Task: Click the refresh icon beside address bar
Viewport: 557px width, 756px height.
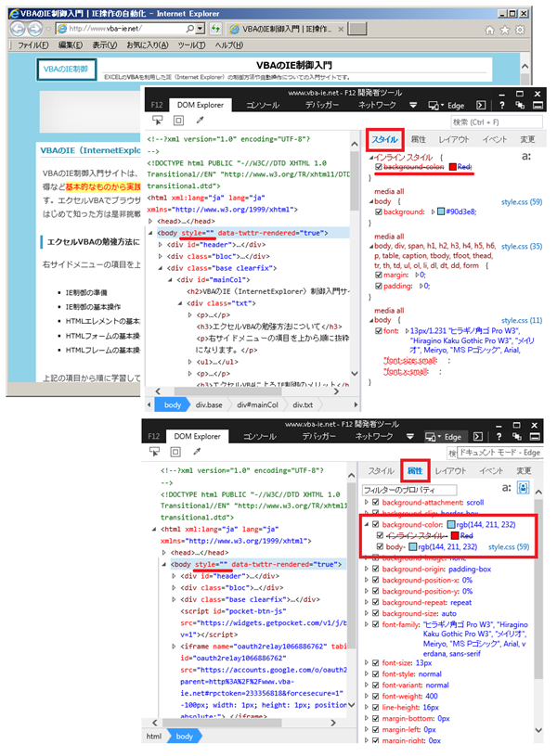Action: (215, 29)
